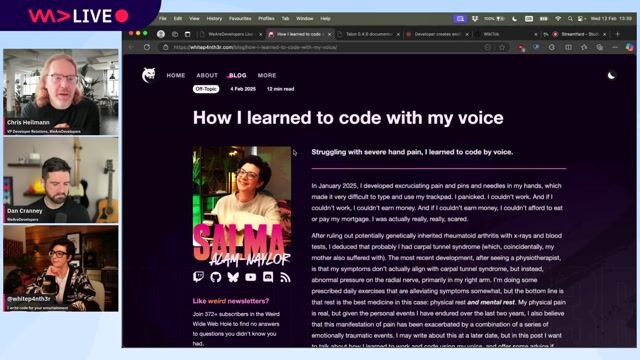Open the favourites list toolbar icon
This screenshot has height=360, width=640.
pyautogui.click(x=584, y=47)
